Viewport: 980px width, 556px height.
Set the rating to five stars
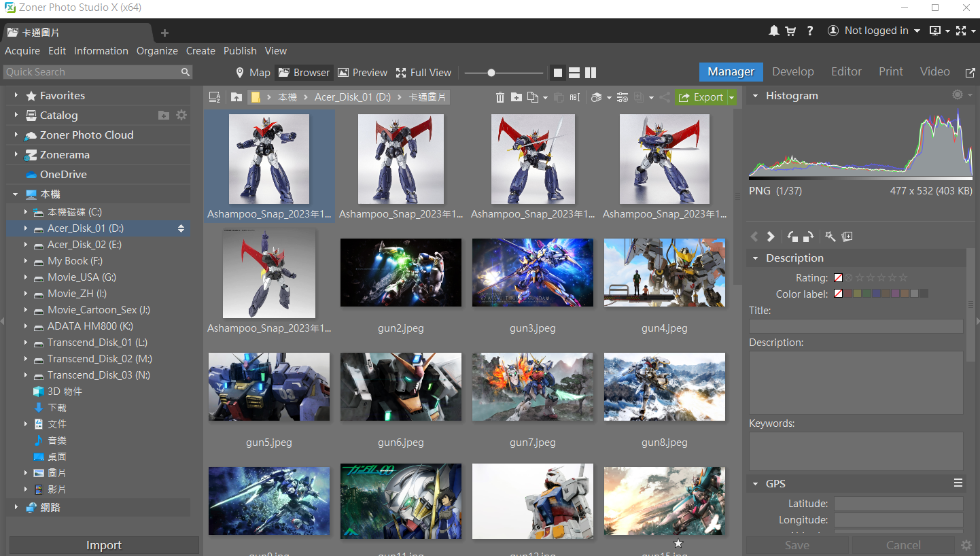[x=903, y=277]
